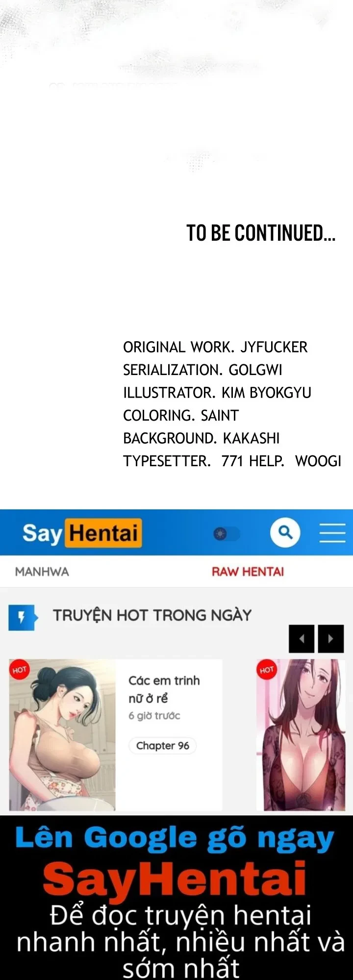Screen dimensions: 353x980
Task: Click the 'TO BE CONTINUED...' text
Action: 261,233
